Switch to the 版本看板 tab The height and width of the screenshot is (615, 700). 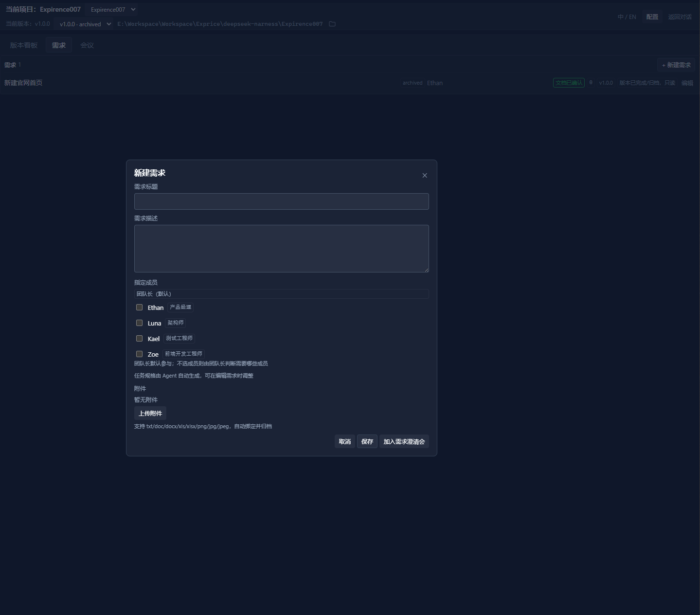(x=24, y=45)
